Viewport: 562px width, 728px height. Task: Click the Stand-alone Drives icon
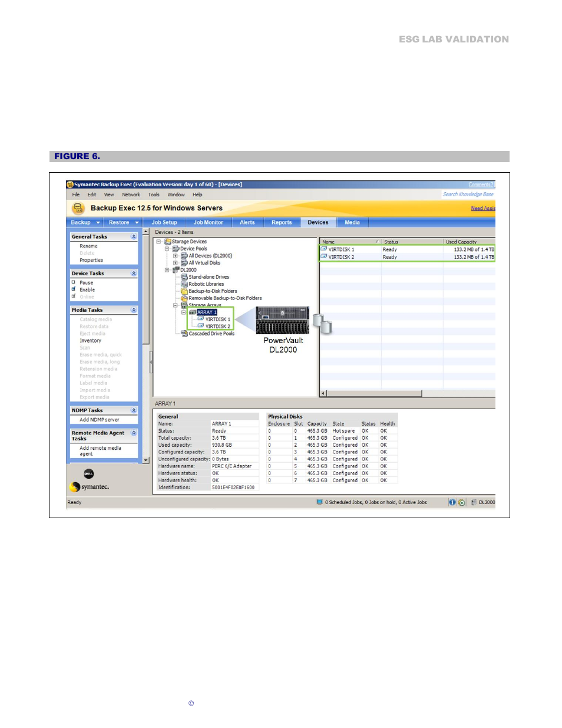pos(184,277)
